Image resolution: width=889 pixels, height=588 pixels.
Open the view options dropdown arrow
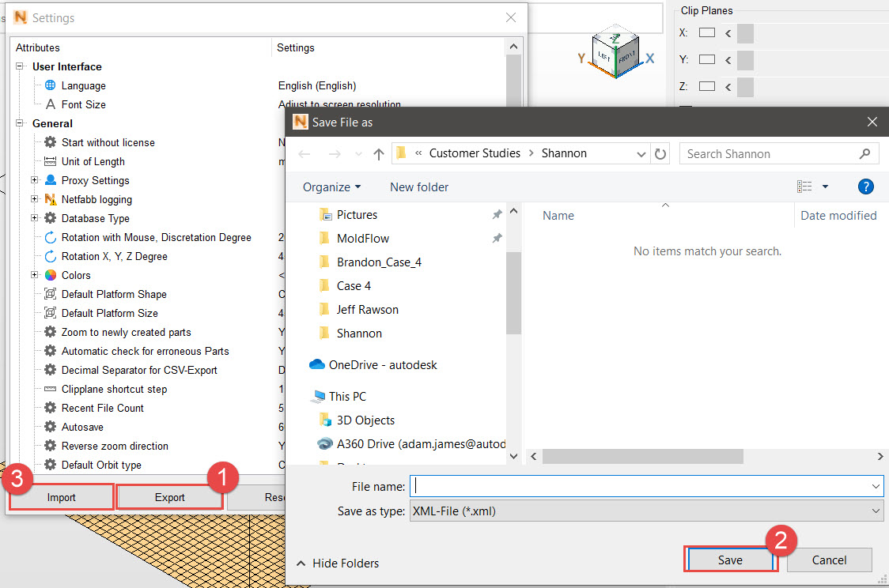[x=825, y=187]
